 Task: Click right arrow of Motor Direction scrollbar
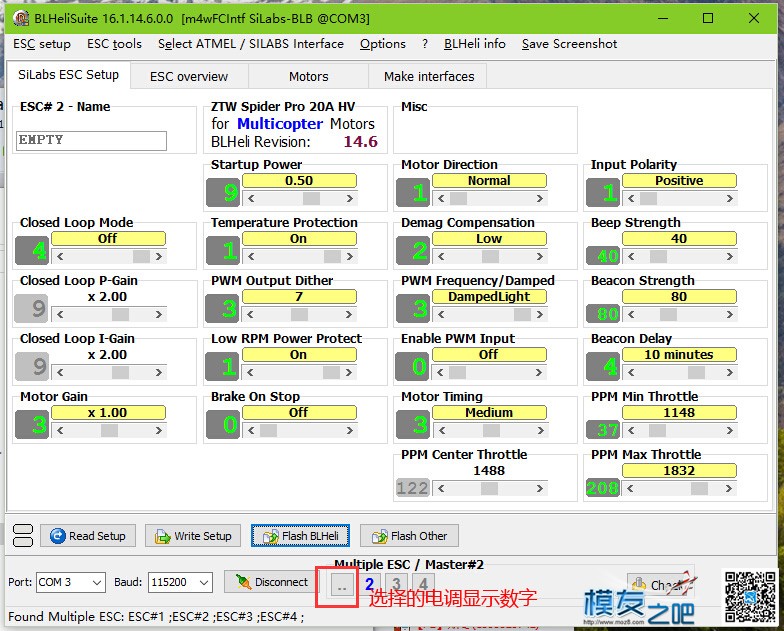tap(540, 198)
